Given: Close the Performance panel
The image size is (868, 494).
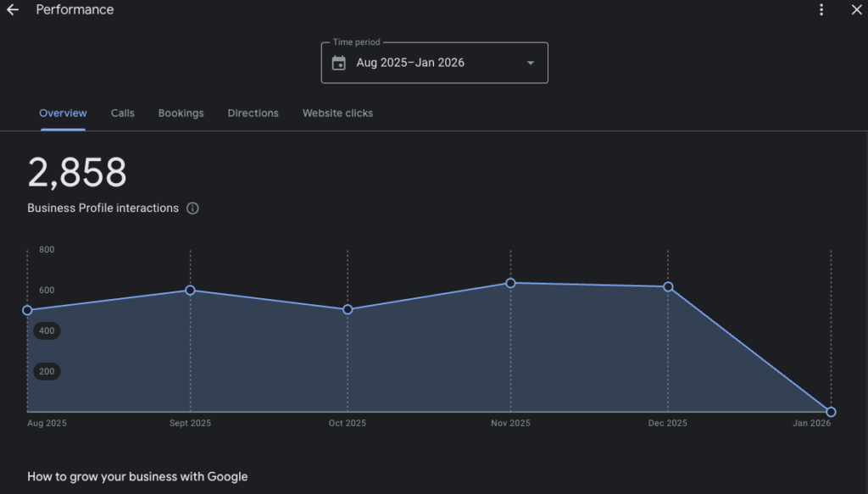Looking at the screenshot, I should click(856, 10).
